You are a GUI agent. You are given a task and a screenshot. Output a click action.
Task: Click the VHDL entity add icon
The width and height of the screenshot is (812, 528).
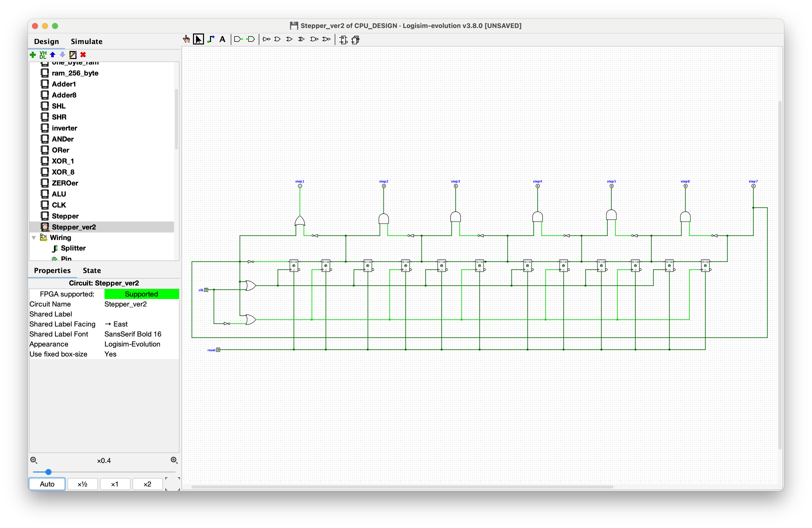coord(43,54)
